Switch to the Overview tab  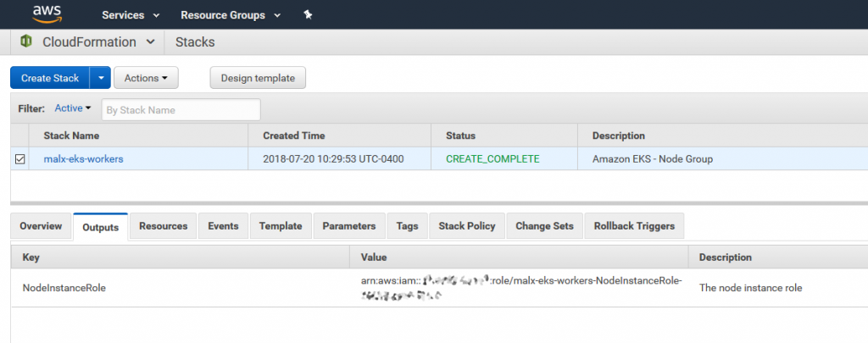41,226
